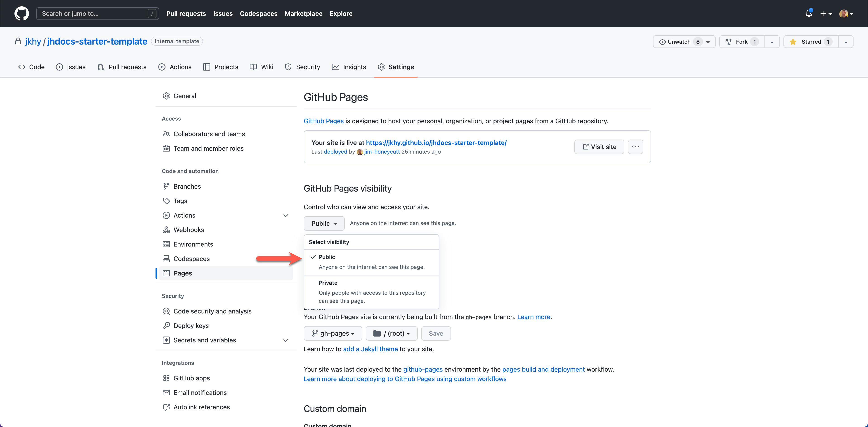Switch to the Code tab
This screenshot has height=427, width=868.
[31, 67]
